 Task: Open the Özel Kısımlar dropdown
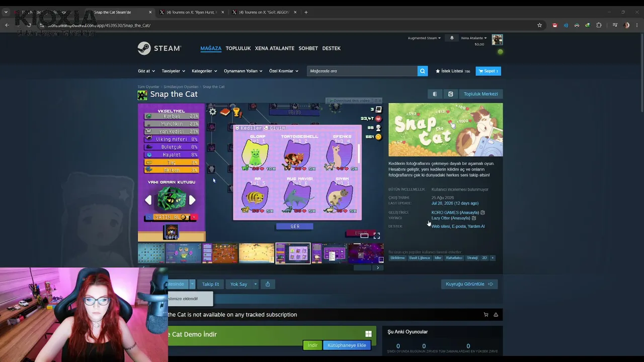coord(284,71)
